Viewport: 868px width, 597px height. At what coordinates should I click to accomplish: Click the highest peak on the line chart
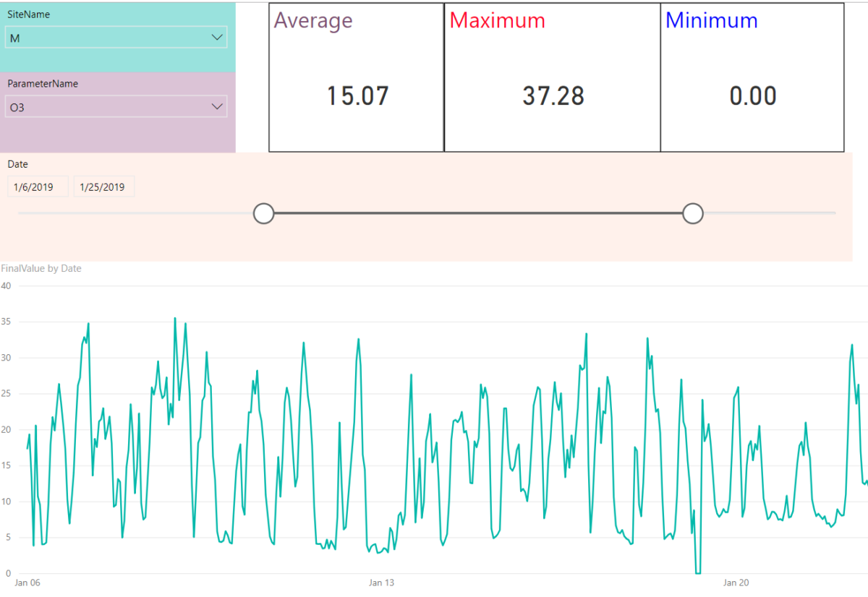(174, 318)
